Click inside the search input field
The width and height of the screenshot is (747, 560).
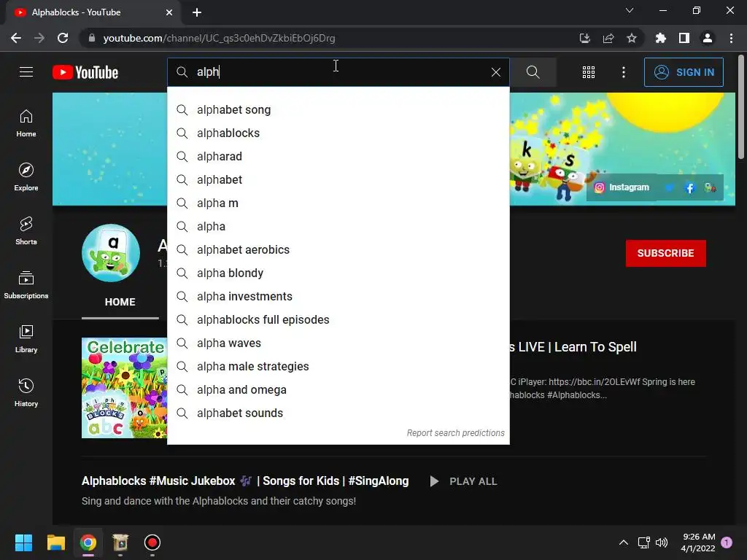coord(338,72)
